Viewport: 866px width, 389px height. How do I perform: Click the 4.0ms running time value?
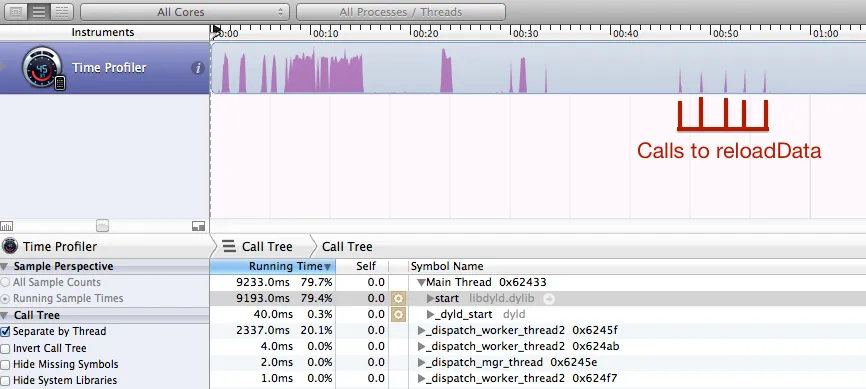(x=277, y=346)
